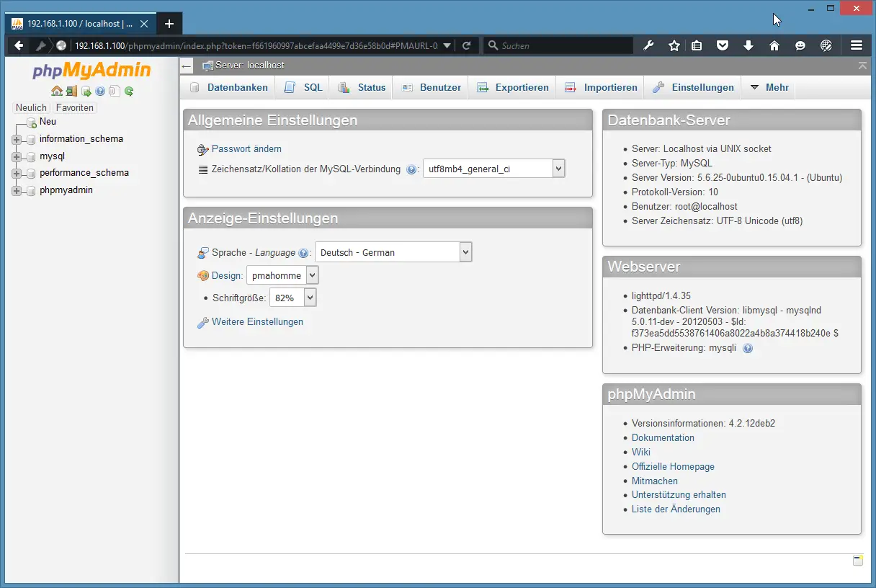
Task: Expand the information_schema database tree
Action: (17, 139)
